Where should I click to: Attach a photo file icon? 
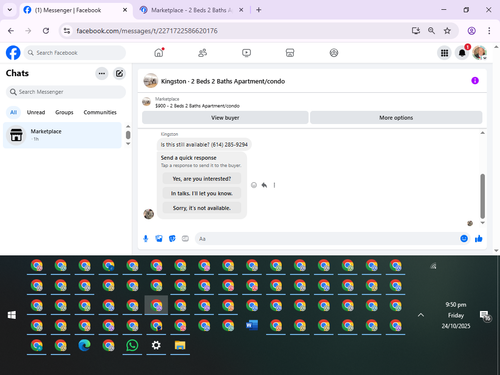[159, 238]
